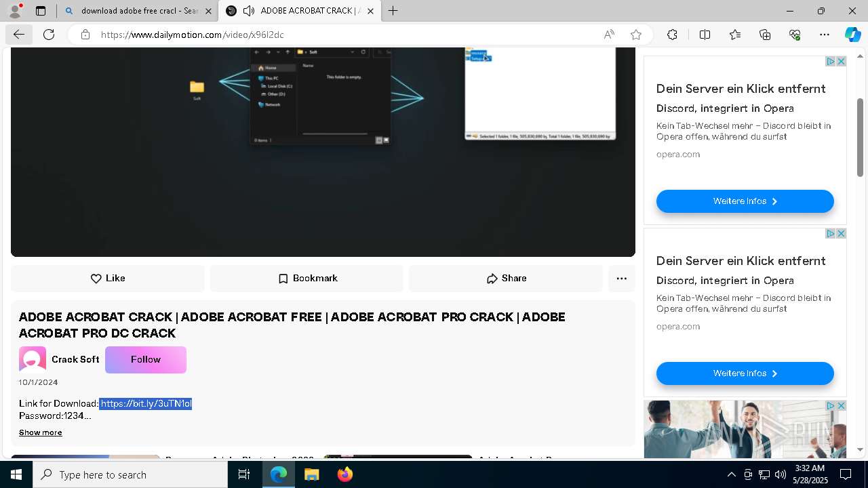The image size is (868, 488).
Task: Open Split screen icon
Action: click(x=705, y=35)
